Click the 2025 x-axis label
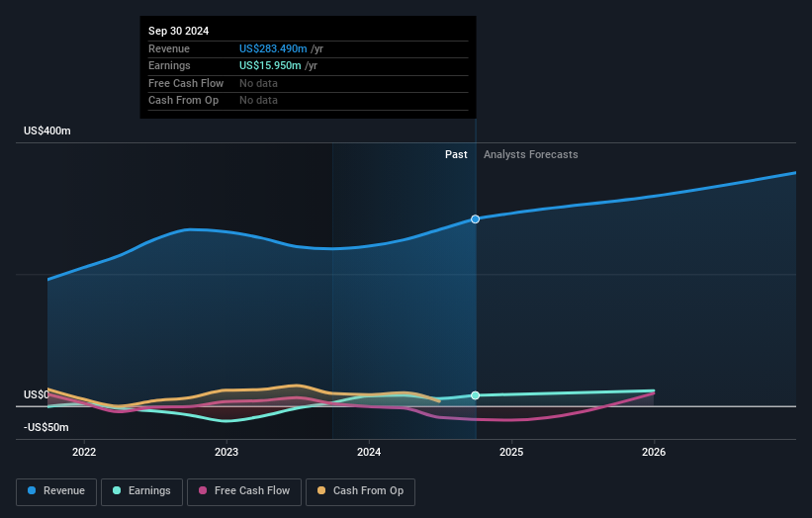The width and height of the screenshot is (812, 518). 511,453
